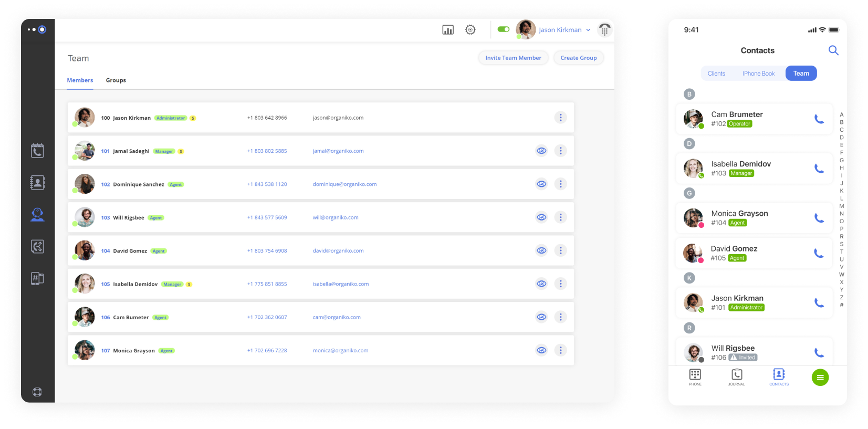Open the call routing sidebar icon

pos(37,246)
